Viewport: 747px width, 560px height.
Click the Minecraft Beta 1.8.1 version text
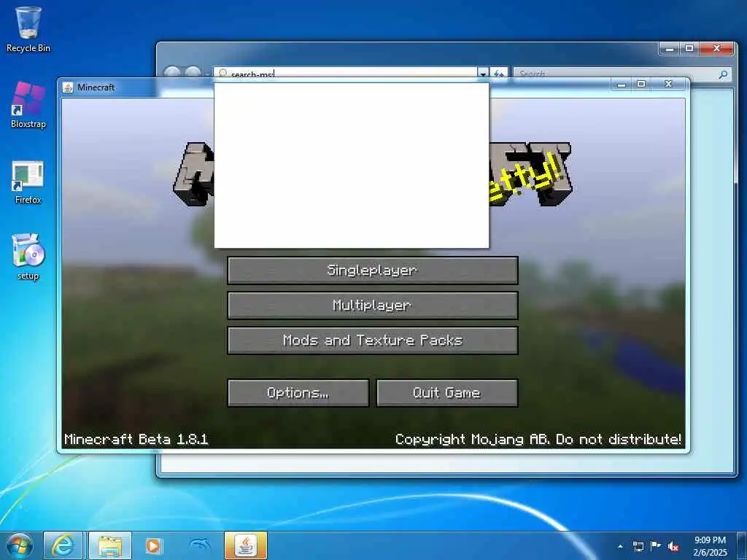[x=136, y=439]
